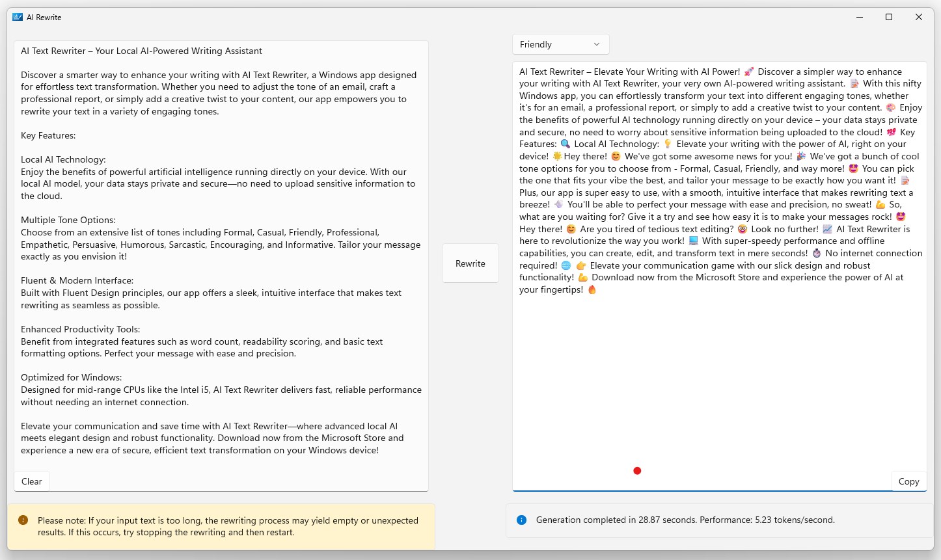This screenshot has width=941, height=560.
Task: Click the warning icon in the yellow note
Action: [23, 520]
